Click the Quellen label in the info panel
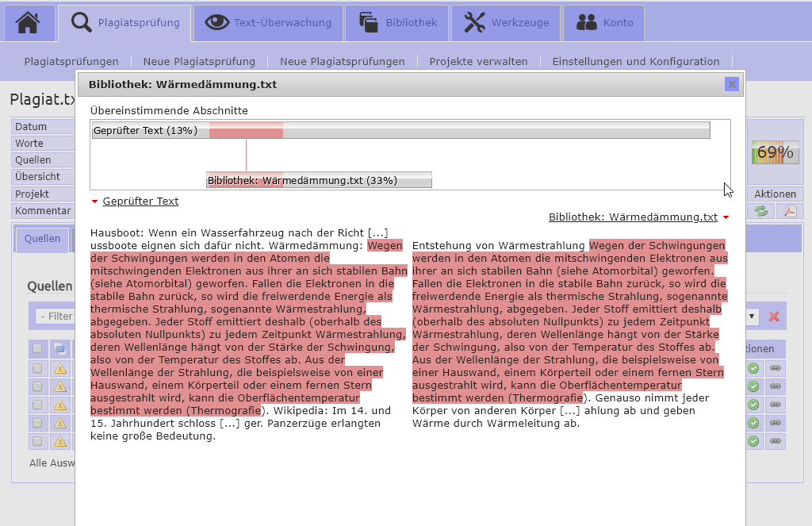 coord(33,160)
